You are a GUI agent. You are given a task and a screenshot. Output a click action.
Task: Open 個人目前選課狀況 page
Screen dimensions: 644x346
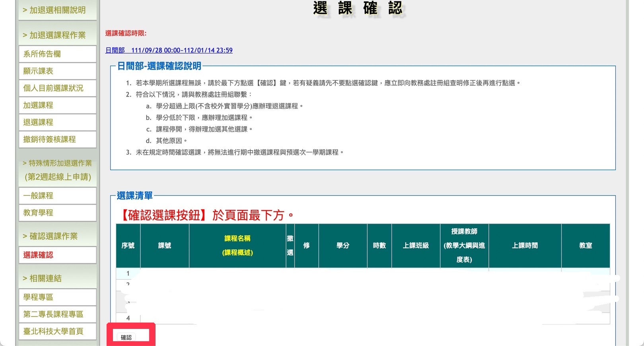[58, 88]
